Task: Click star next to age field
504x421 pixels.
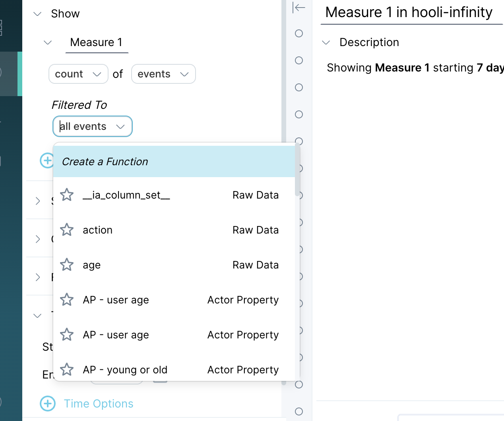Action: [67, 265]
